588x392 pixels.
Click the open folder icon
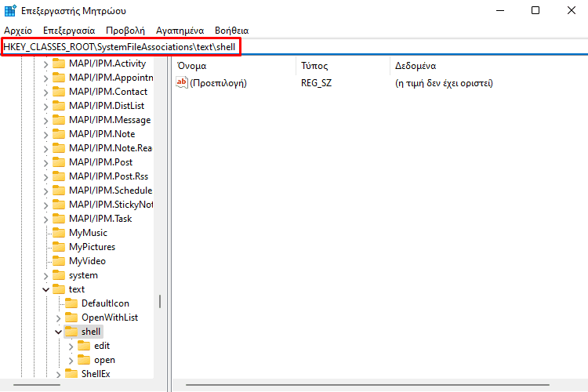click(x=84, y=360)
